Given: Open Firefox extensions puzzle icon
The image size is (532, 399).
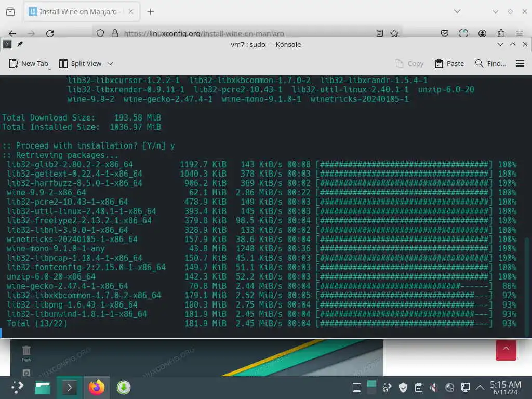Looking at the screenshot, I should [501, 33].
